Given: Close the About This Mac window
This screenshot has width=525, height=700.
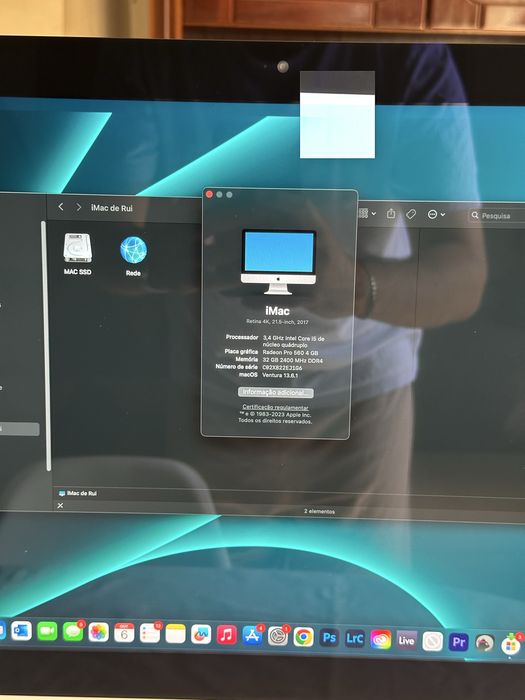Looking at the screenshot, I should [209, 194].
